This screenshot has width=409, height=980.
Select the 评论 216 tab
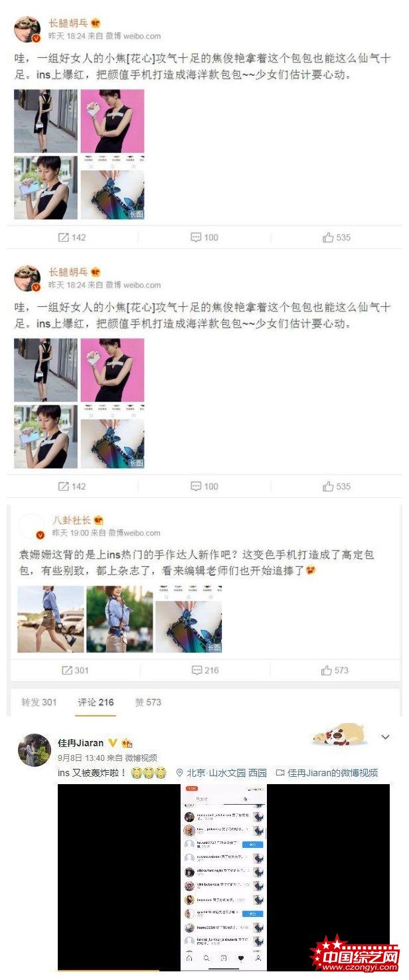coord(96,702)
